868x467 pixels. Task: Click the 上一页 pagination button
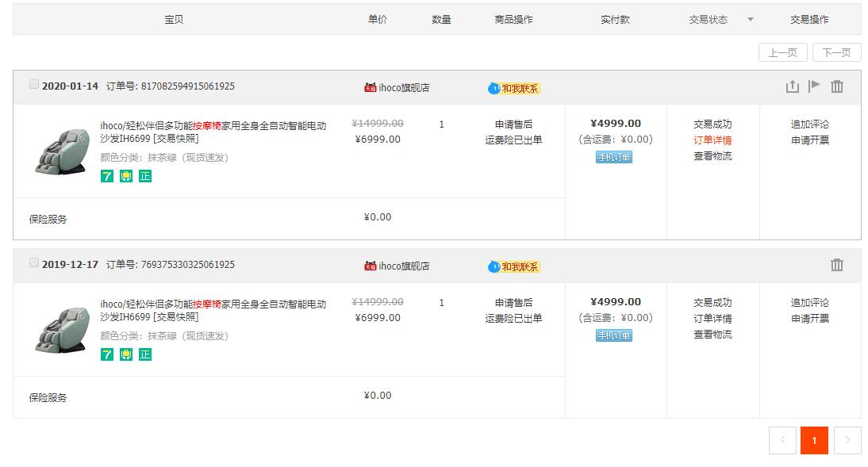[784, 52]
